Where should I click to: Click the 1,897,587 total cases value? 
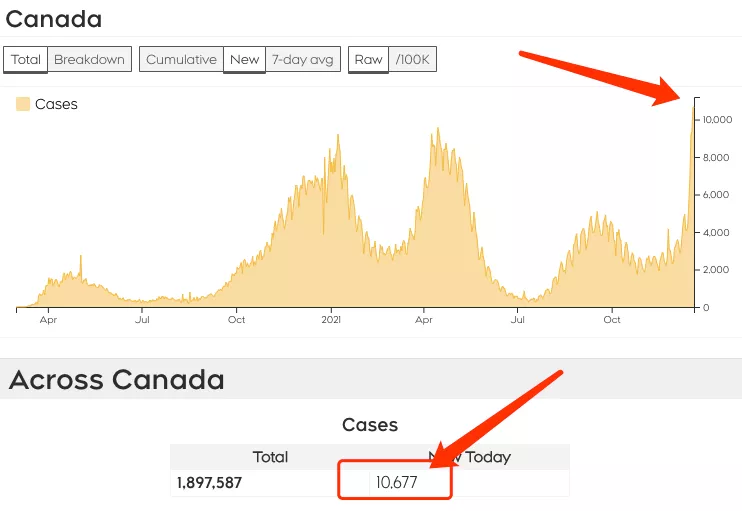tap(209, 483)
